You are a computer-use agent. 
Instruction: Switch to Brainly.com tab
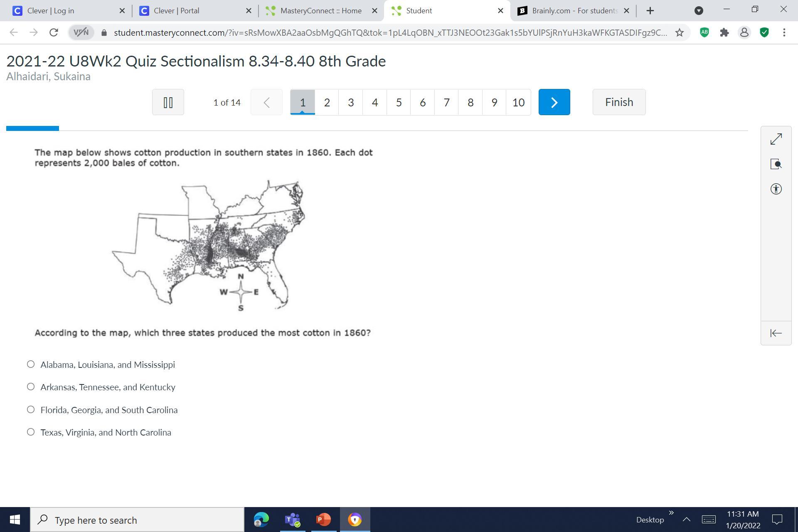pos(574,11)
